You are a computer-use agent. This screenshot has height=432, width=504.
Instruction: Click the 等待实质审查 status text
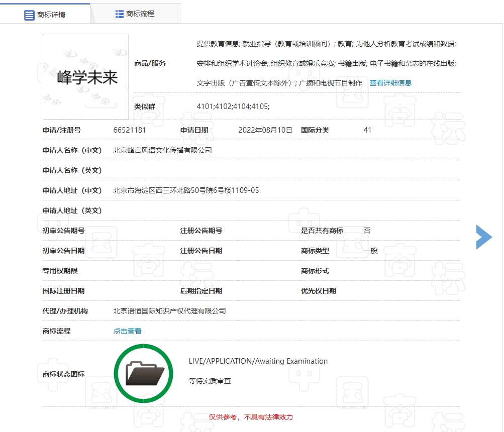coord(210,381)
